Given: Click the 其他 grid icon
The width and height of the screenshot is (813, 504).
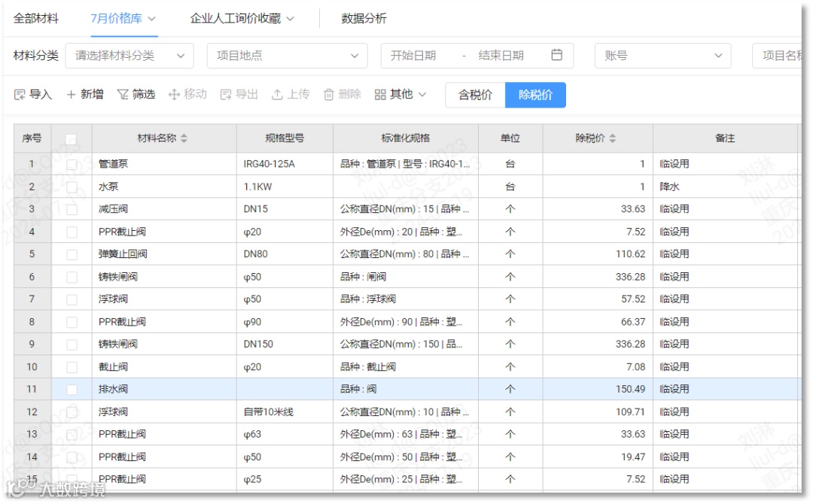Looking at the screenshot, I should 380,95.
